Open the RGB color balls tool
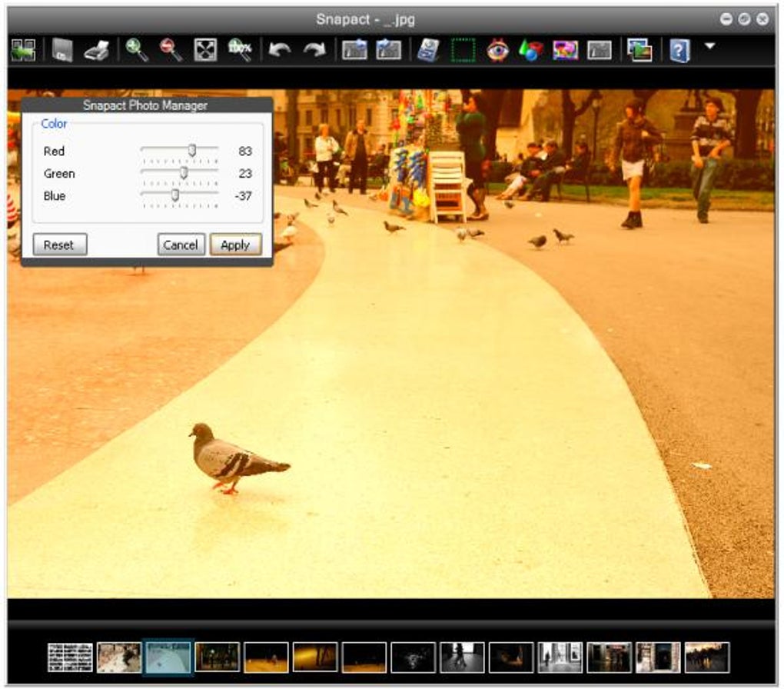Image resolution: width=784 pixels, height=689 pixels. tap(530, 51)
